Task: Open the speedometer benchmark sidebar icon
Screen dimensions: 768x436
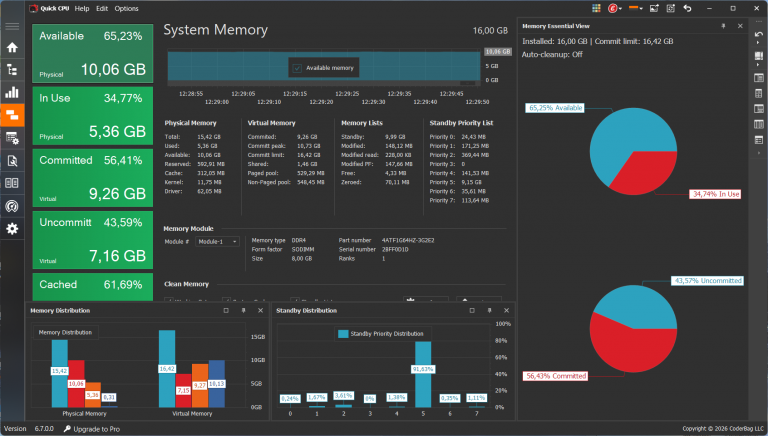Action: 12,206
